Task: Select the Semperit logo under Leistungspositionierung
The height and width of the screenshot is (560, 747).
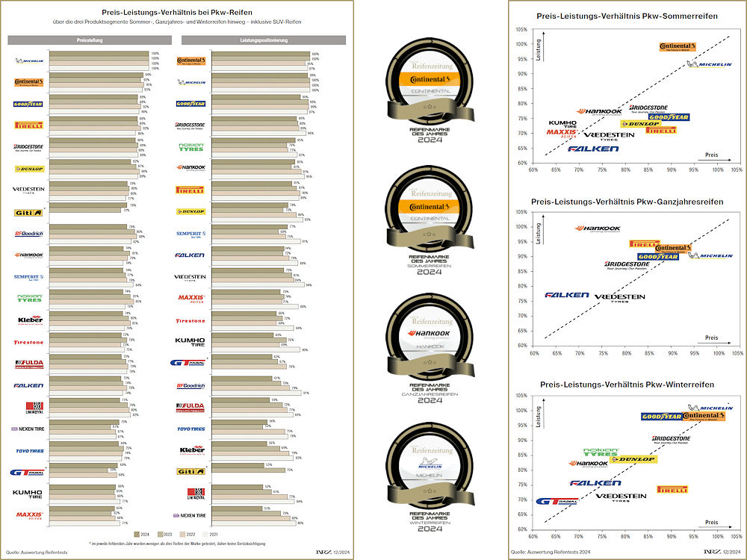Action: click(191, 234)
